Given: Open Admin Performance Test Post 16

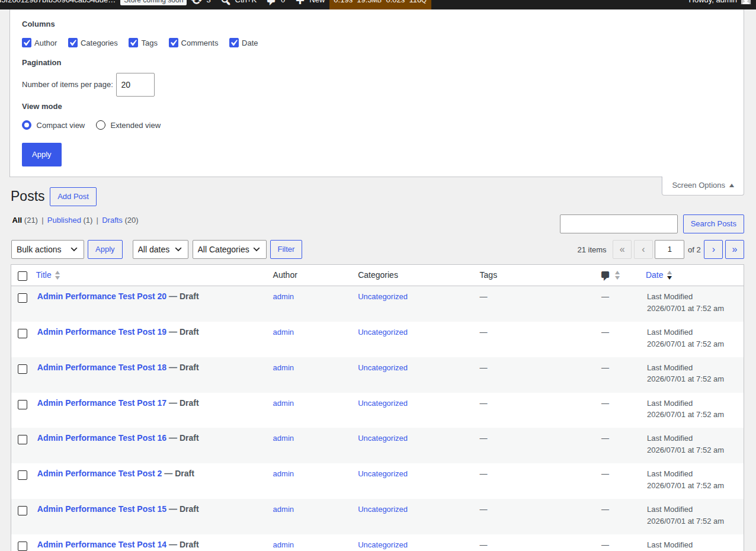Looking at the screenshot, I should (102, 438).
